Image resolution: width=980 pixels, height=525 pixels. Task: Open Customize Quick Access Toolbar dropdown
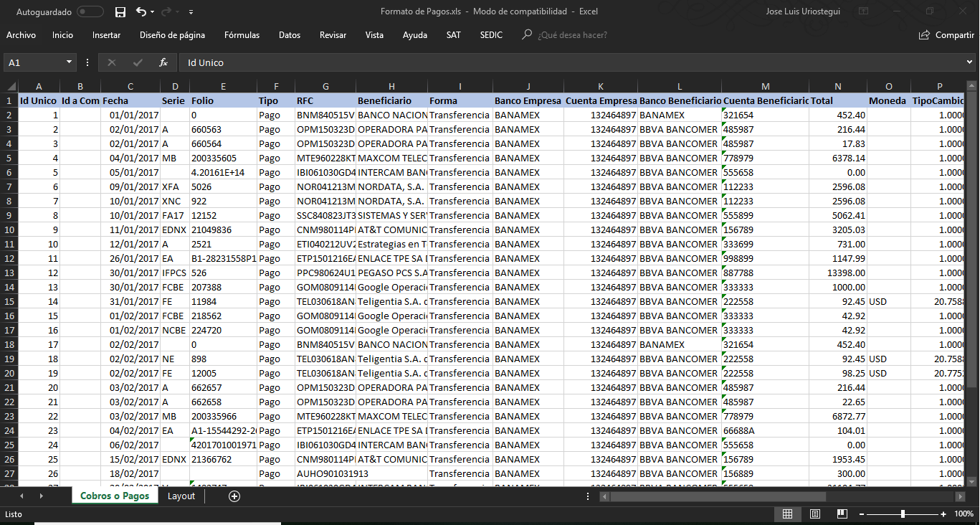(x=191, y=12)
